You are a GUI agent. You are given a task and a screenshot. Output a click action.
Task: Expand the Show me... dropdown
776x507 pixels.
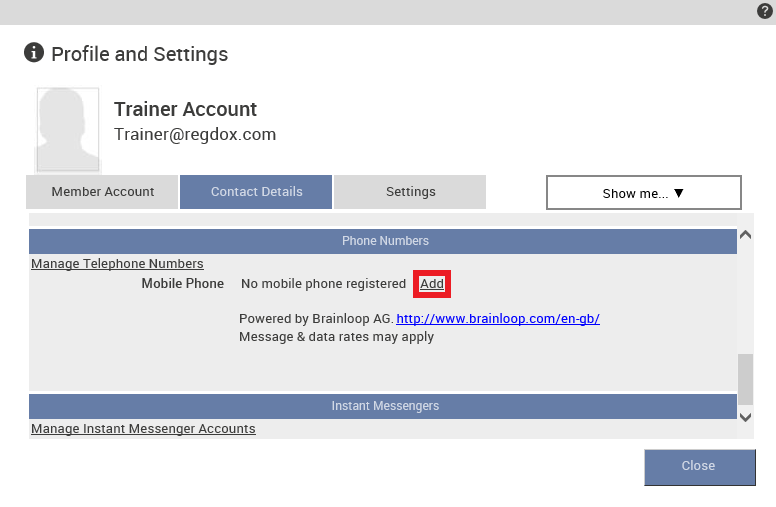click(x=643, y=193)
